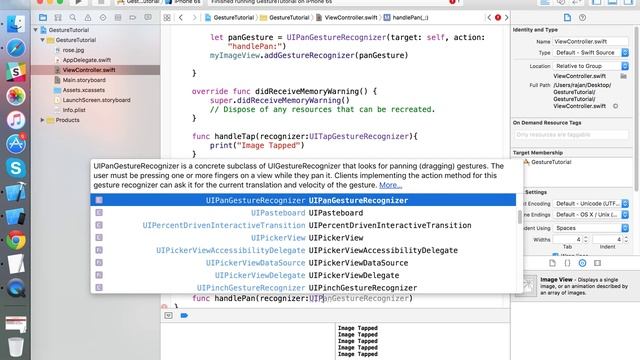Choose UIPickerViewAccessibilityDelegate completion

pyautogui.click(x=303, y=250)
